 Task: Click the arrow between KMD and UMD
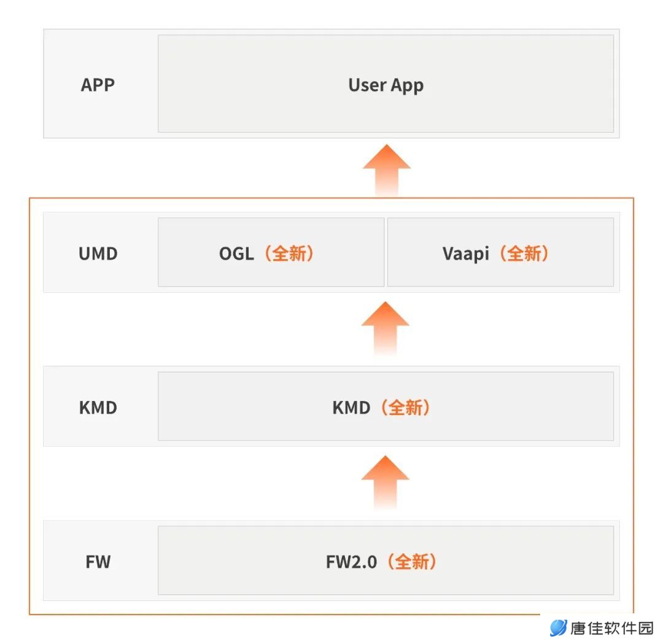[x=385, y=328]
